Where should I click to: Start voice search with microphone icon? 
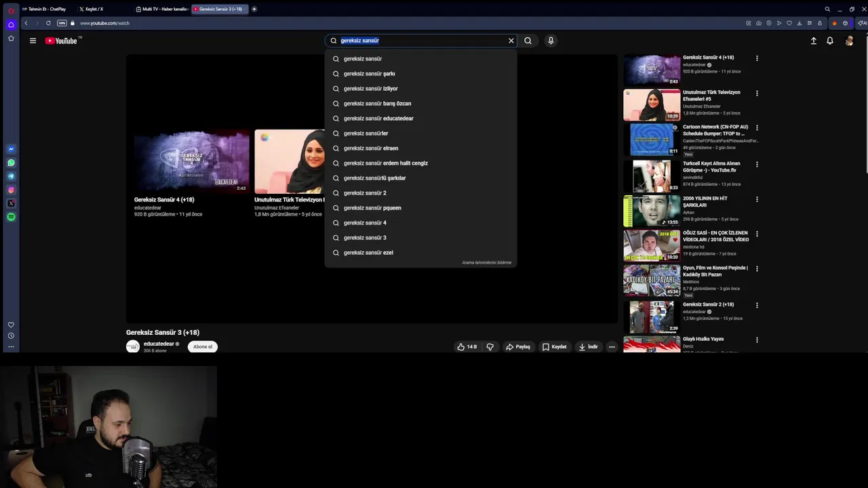551,41
